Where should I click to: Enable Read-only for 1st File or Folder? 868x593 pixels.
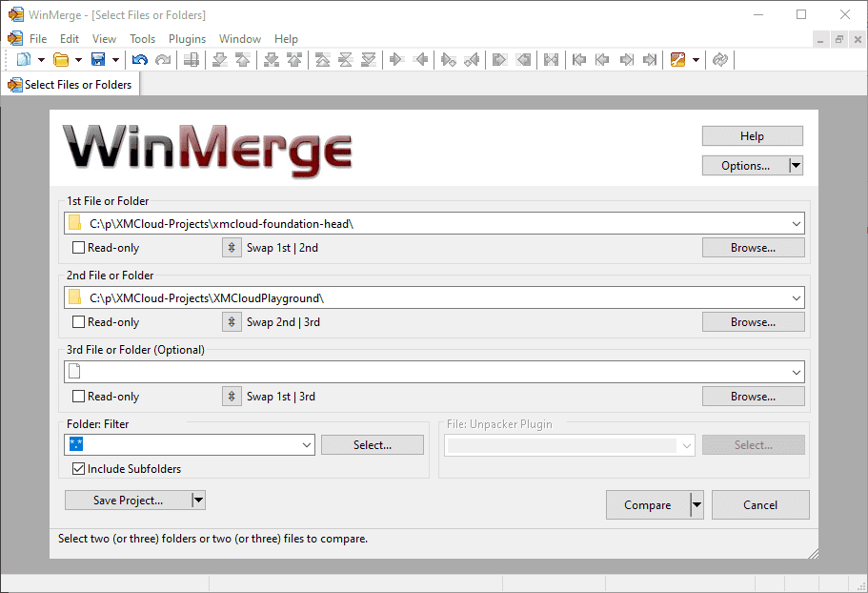pyautogui.click(x=79, y=248)
